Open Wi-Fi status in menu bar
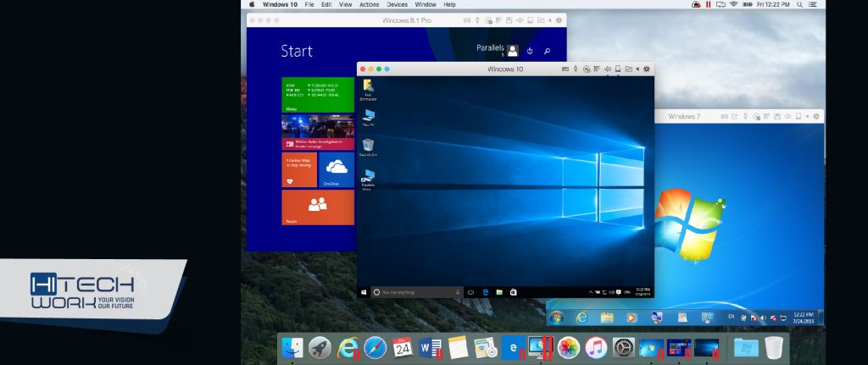 click(x=734, y=4)
